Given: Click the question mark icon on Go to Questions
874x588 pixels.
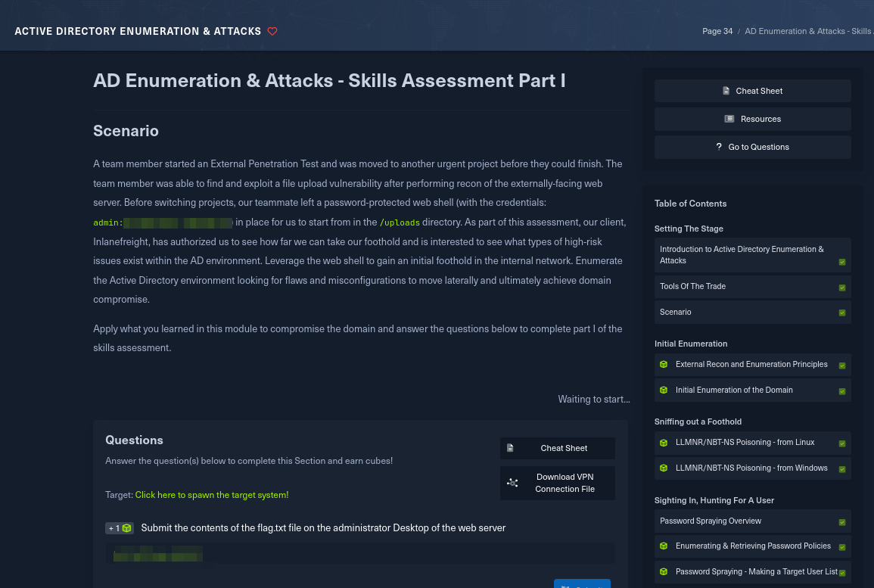Looking at the screenshot, I should pos(719,146).
